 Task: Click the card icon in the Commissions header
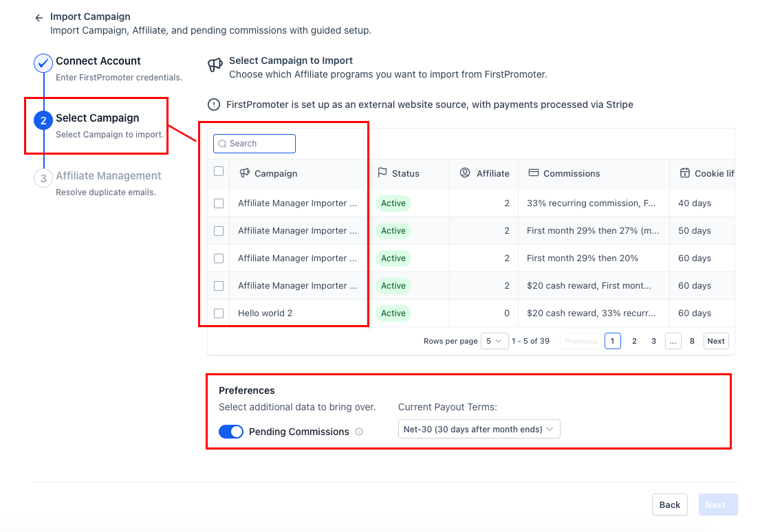point(534,173)
